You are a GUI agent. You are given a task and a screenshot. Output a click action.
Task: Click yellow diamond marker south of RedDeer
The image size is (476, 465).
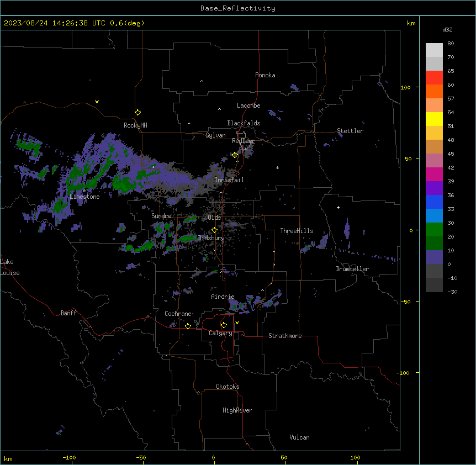(x=235, y=155)
